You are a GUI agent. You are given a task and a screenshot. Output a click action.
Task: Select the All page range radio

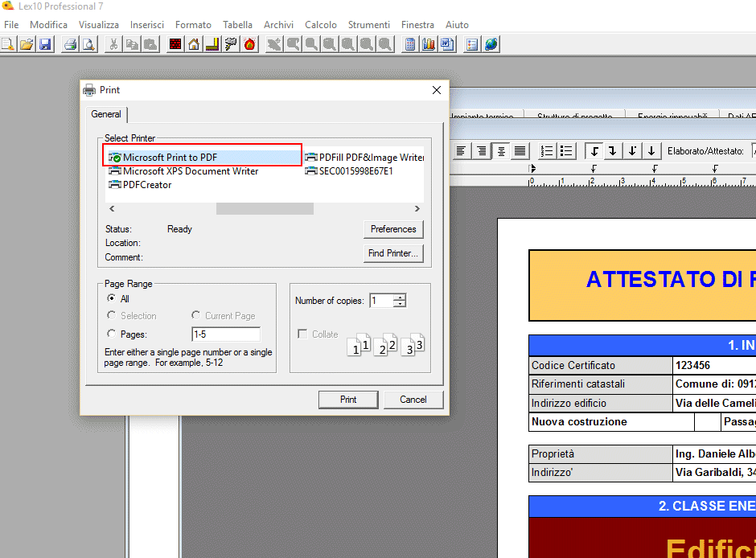pyautogui.click(x=111, y=298)
